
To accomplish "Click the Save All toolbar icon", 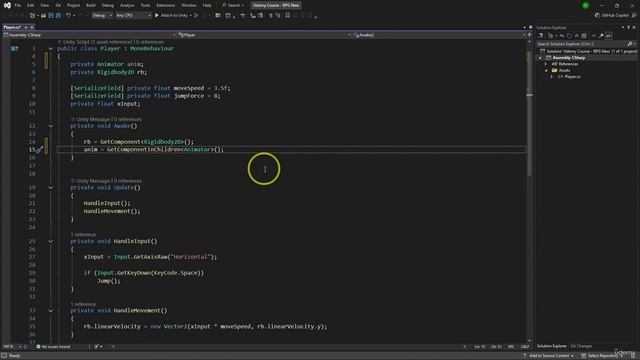I will coord(58,16).
